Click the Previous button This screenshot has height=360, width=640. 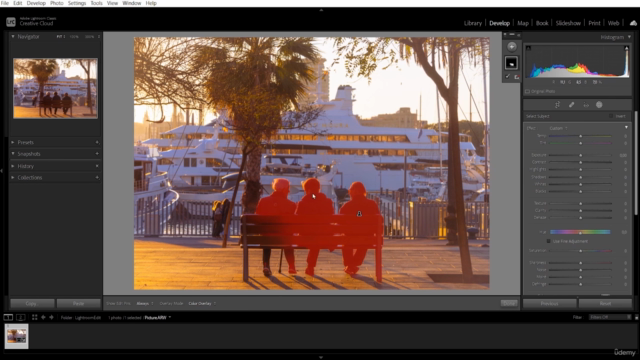549,304
